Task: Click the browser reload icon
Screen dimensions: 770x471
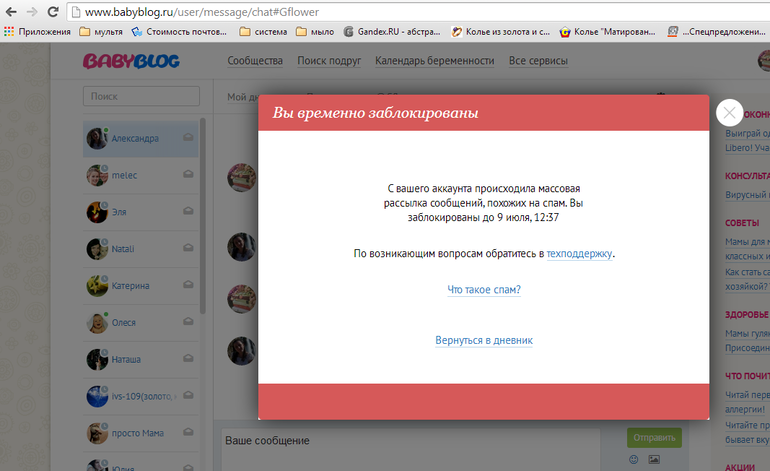Action: coord(53,12)
